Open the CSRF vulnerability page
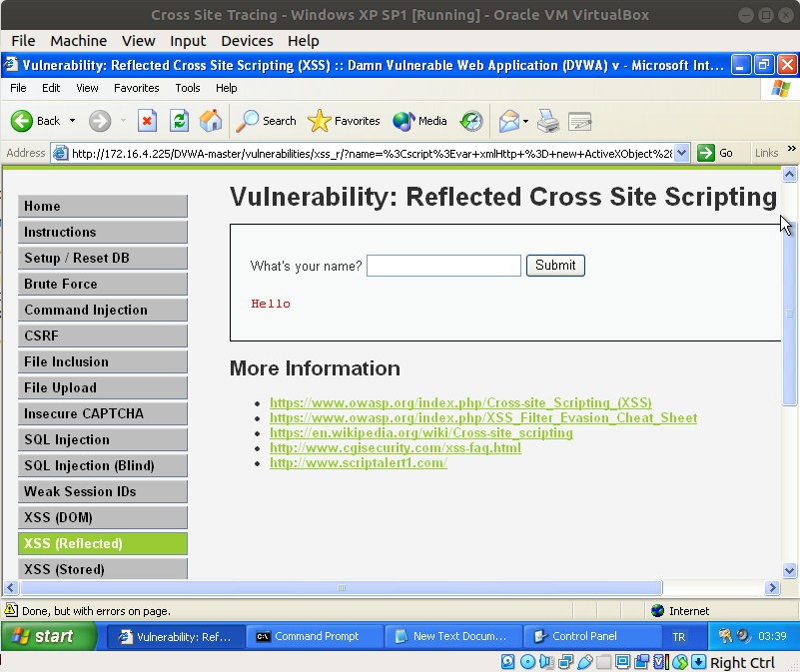Viewport: 800px width, 672px height. pyautogui.click(x=103, y=336)
